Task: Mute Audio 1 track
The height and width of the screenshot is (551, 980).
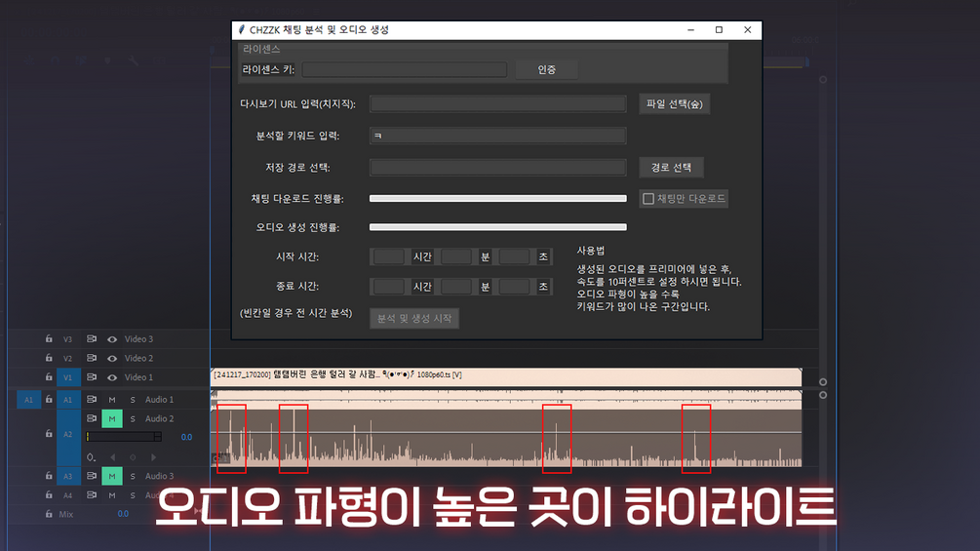Action: (112, 400)
